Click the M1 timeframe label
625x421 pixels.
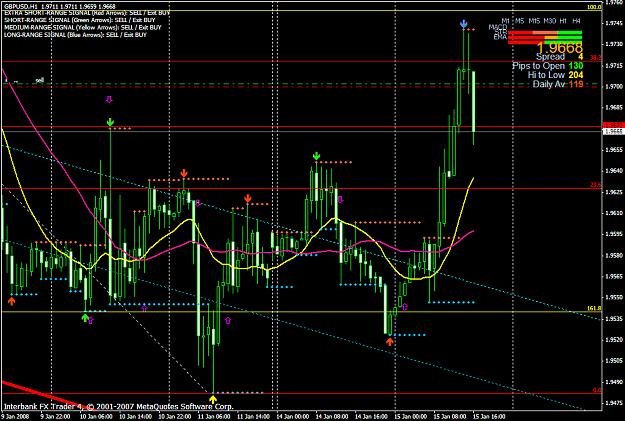point(505,21)
